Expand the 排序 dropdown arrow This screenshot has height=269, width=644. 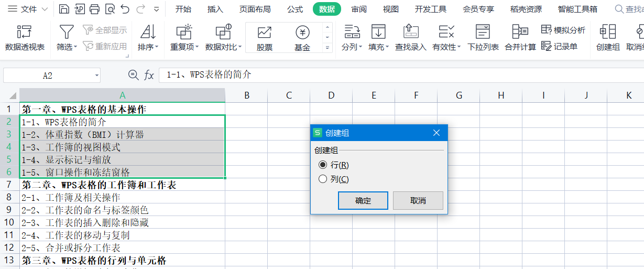(156, 47)
